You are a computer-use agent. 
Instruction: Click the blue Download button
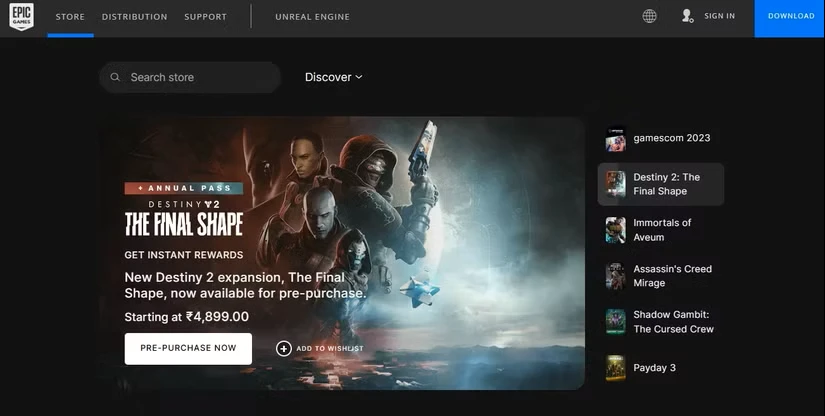pyautogui.click(x=790, y=18)
